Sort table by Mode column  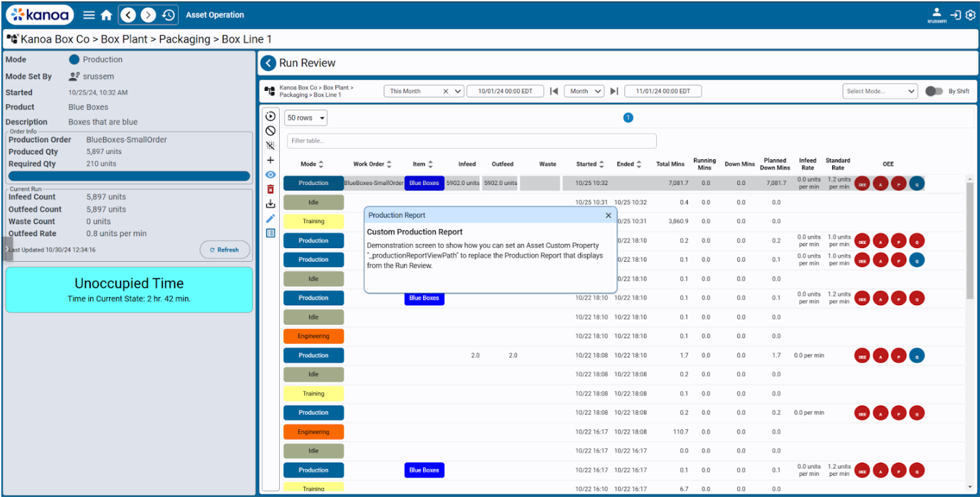coord(312,164)
